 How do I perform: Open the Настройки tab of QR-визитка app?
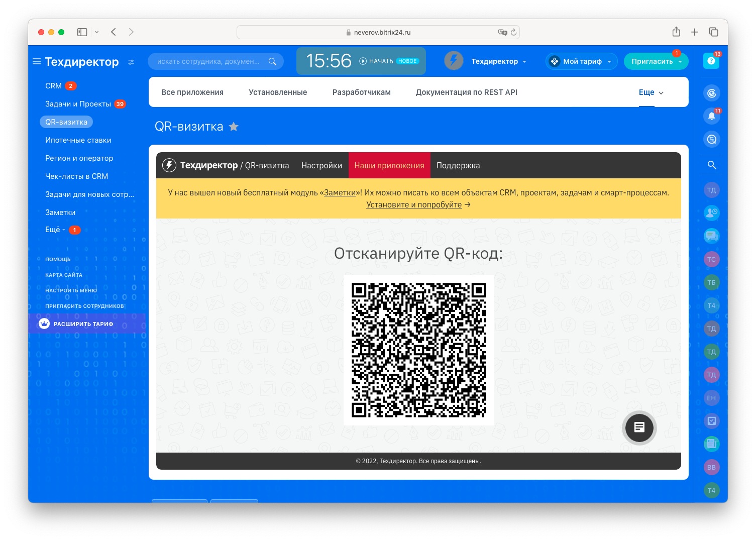[x=321, y=165]
